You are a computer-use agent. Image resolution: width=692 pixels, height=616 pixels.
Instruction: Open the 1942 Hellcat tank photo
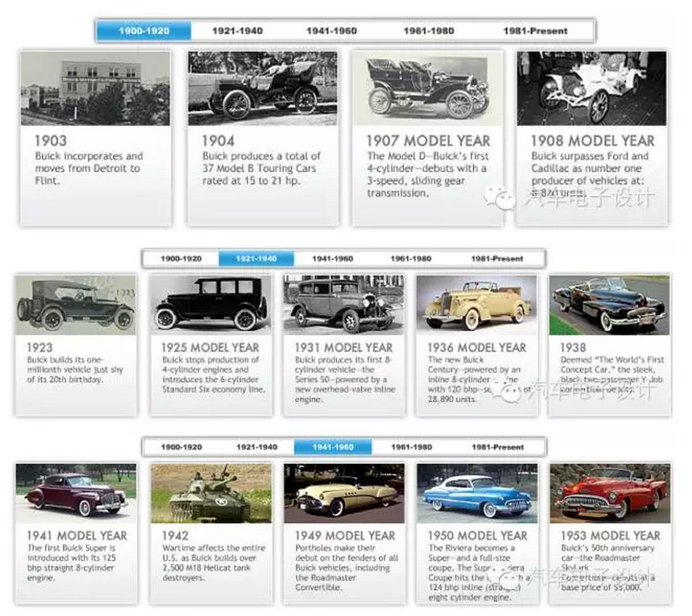(211, 493)
